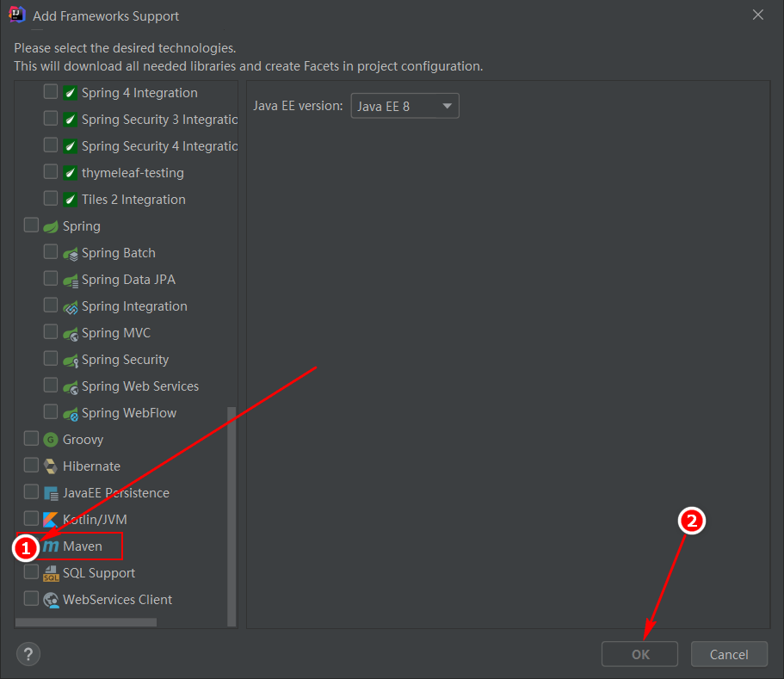Click the Groovy icon in list
784x679 pixels.
click(51, 440)
